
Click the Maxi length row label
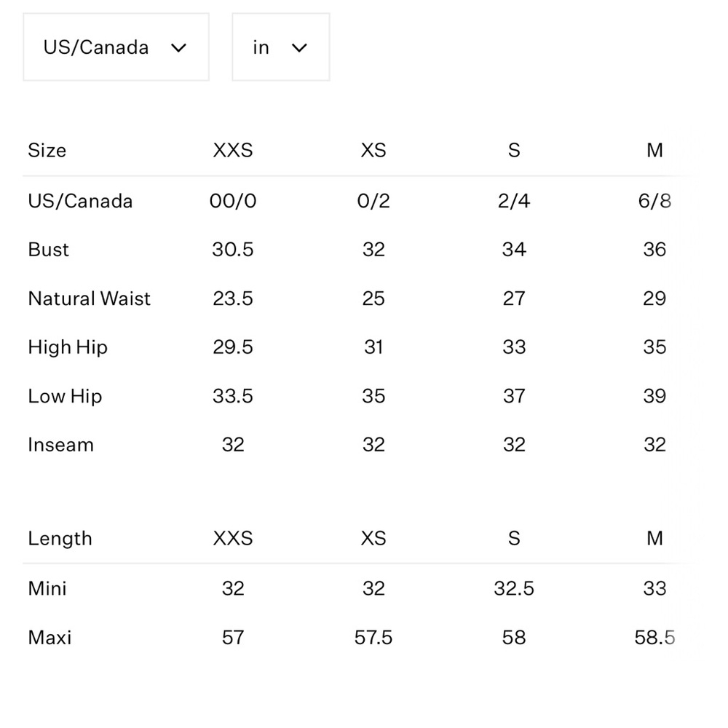[50, 638]
